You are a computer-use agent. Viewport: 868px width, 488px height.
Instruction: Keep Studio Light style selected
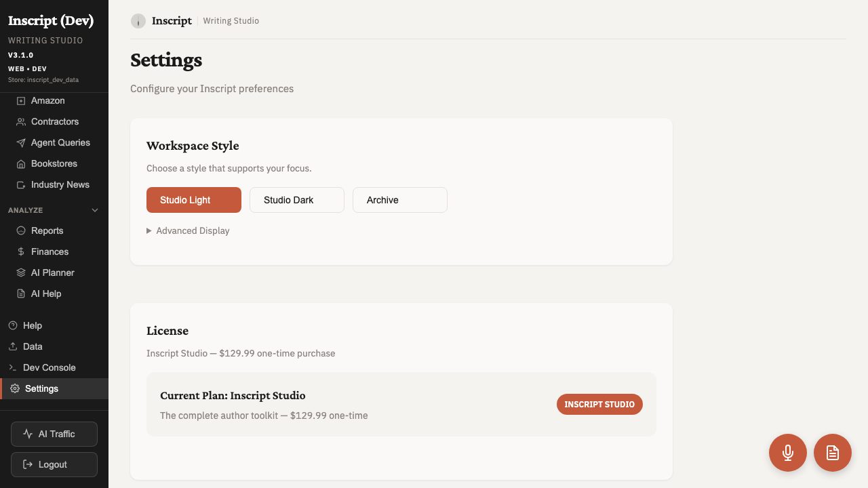(x=193, y=200)
